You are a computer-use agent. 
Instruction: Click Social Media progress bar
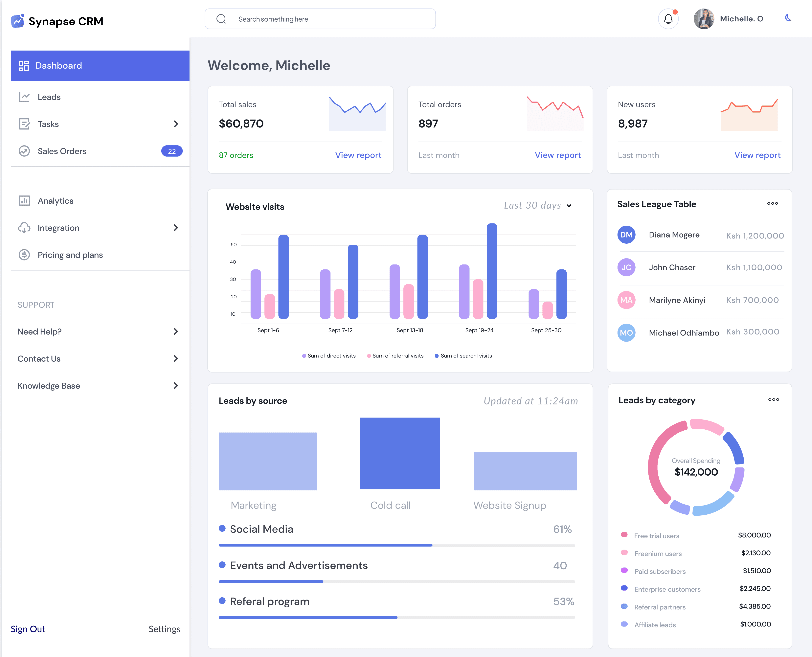(396, 545)
